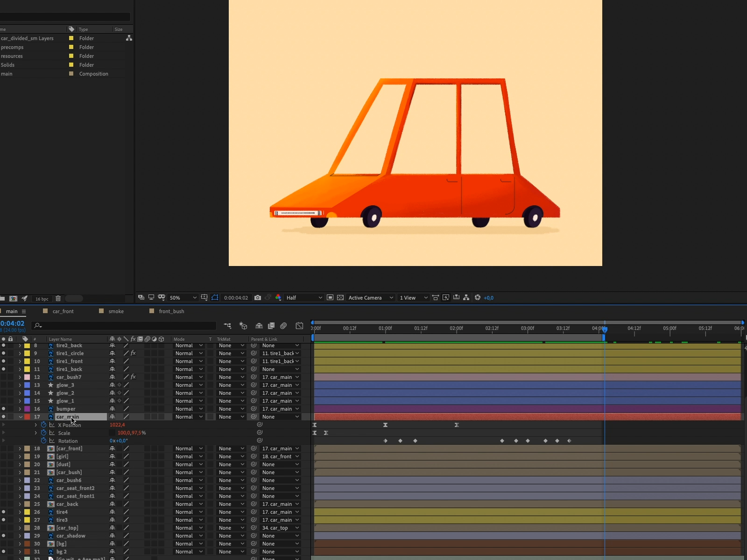
Task: Open the Active Camera view dropdown
Action: tap(371, 298)
